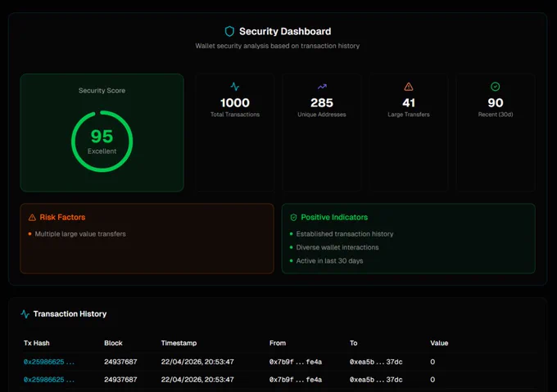
Task: Click the Unique Addresses label
Action: coord(322,115)
